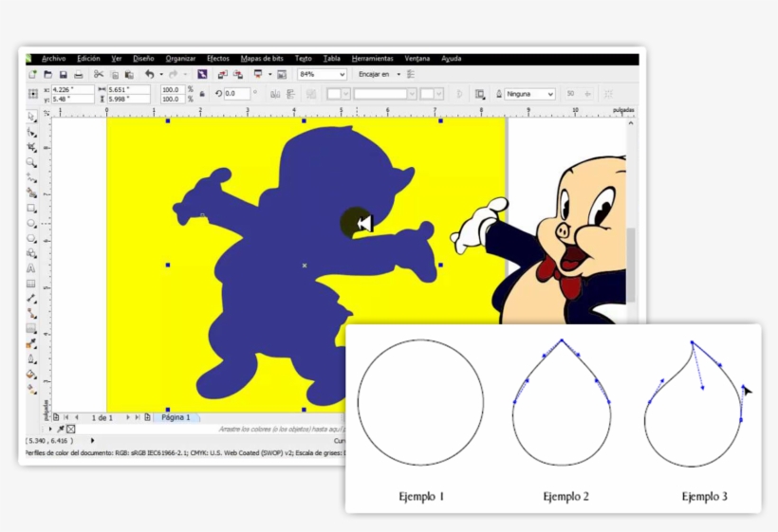The width and height of the screenshot is (778, 532).
Task: Switch to the Página 1 tab
Action: (176, 417)
